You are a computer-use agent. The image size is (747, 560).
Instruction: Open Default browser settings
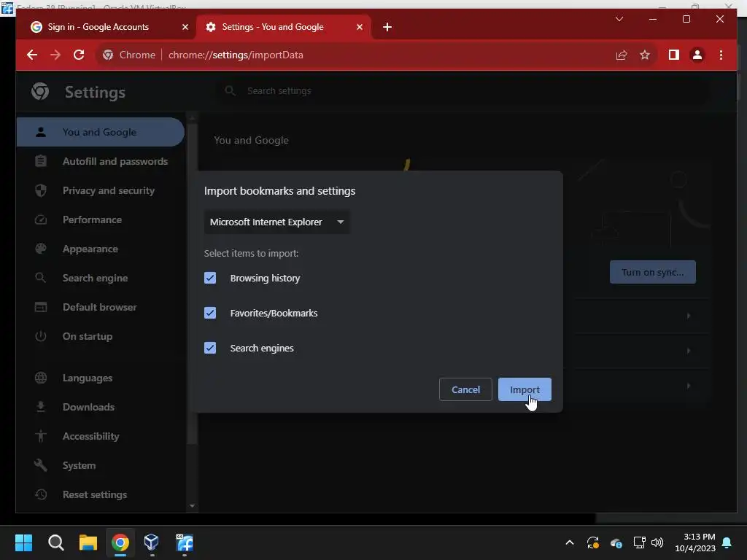[x=100, y=307]
